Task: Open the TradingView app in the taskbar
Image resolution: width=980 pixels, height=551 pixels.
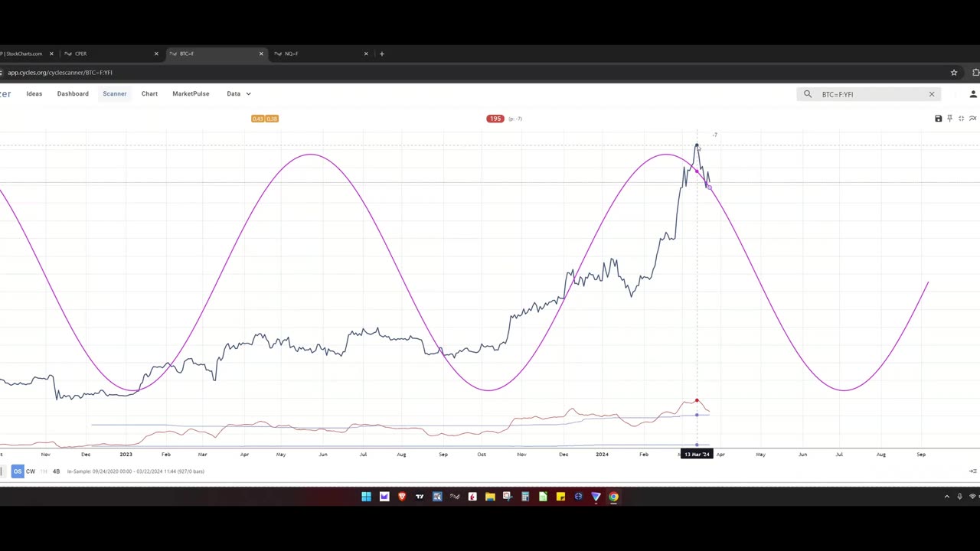Action: (x=420, y=497)
